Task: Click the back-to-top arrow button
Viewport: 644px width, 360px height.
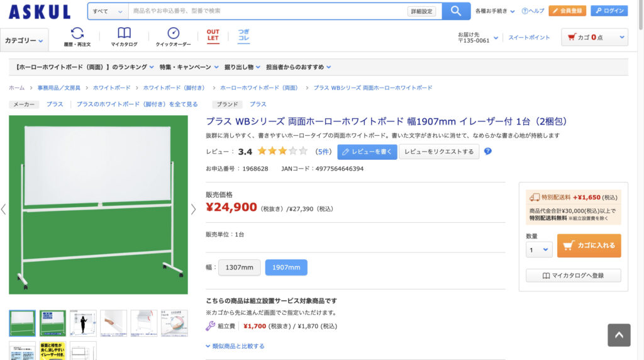Action: (619, 335)
